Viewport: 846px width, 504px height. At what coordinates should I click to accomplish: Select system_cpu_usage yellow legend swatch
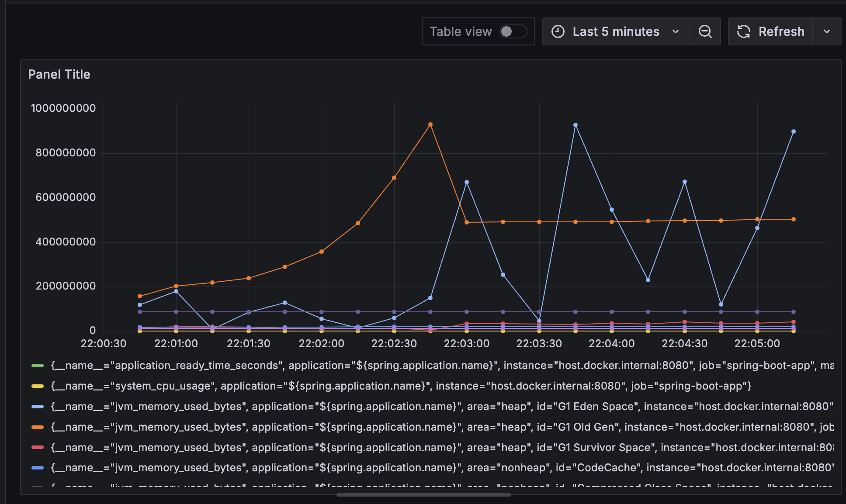pyautogui.click(x=38, y=386)
